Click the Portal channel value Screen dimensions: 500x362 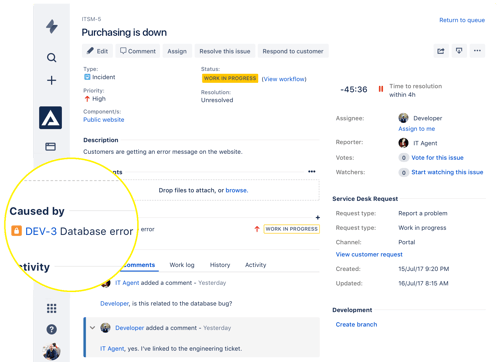407,242
